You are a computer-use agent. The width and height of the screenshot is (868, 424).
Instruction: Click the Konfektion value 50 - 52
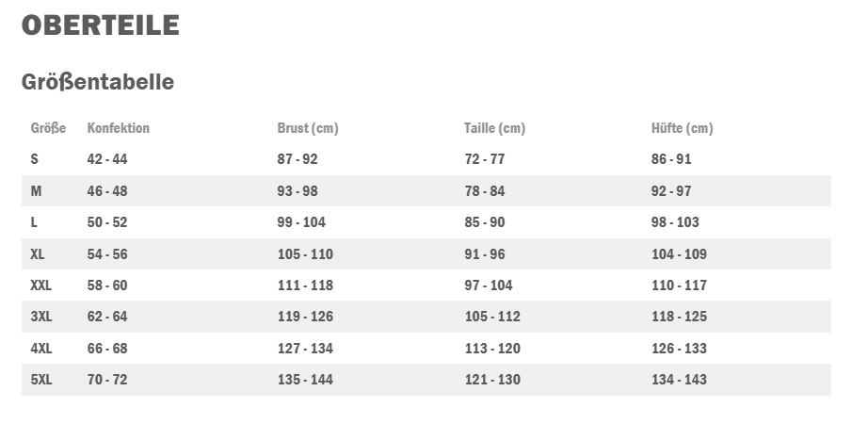click(107, 222)
